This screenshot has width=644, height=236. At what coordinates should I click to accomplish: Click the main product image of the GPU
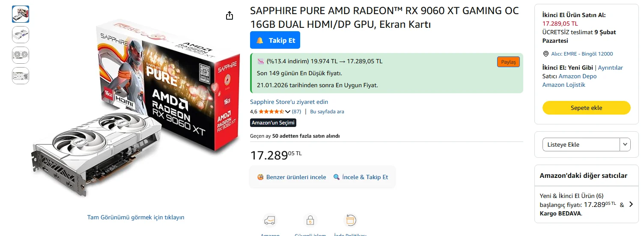[x=136, y=107]
